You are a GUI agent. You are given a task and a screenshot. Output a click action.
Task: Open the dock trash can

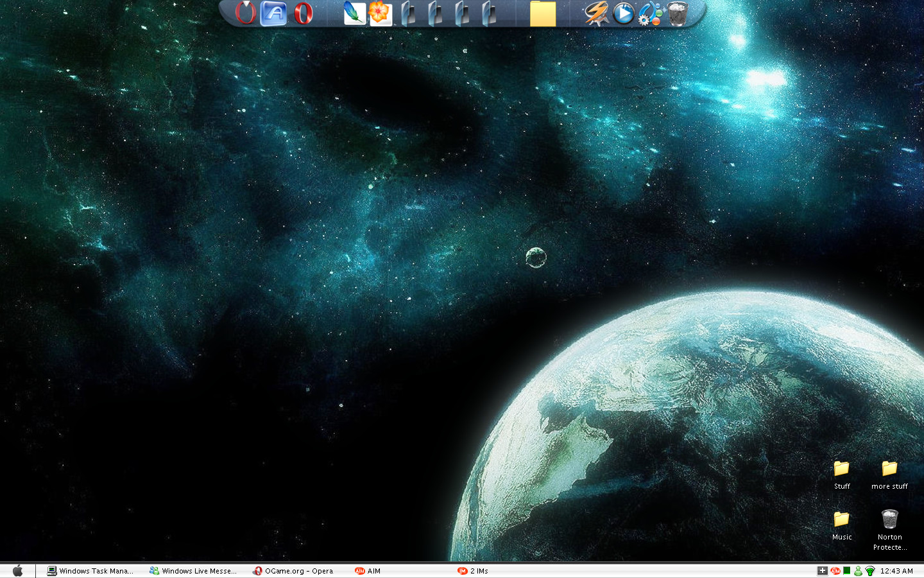[x=678, y=13]
